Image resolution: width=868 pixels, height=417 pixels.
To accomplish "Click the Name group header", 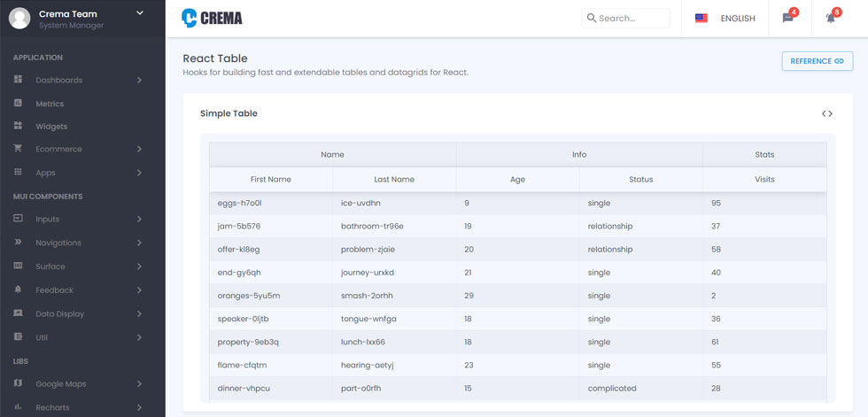I will (333, 154).
